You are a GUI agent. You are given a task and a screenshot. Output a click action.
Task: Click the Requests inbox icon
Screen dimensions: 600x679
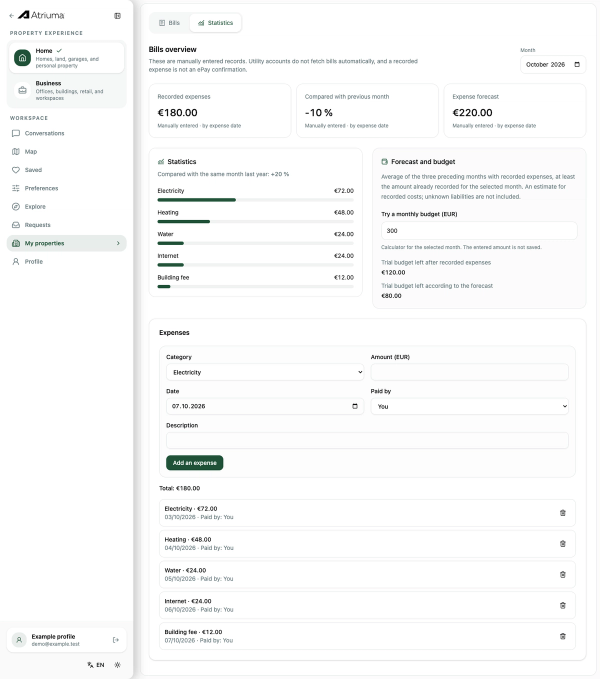[x=16, y=225]
